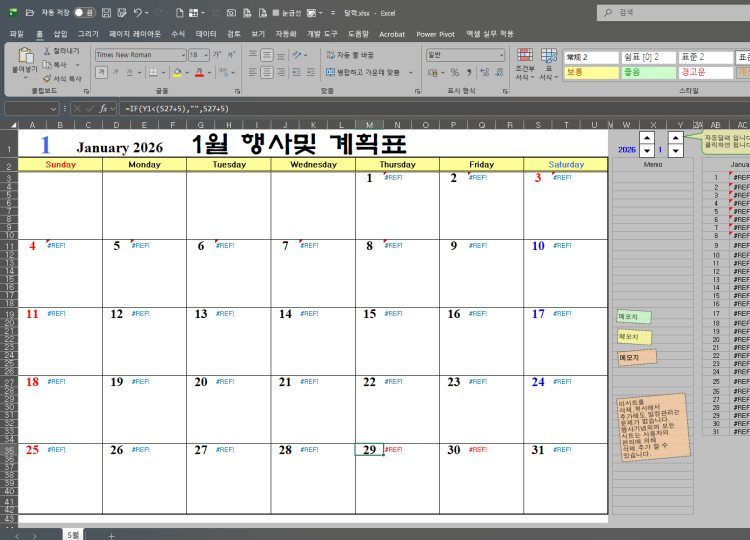The image size is (750, 540).
Task: Switch to the Page Layout (페이지 레이아웃) tab
Action: [x=135, y=34]
